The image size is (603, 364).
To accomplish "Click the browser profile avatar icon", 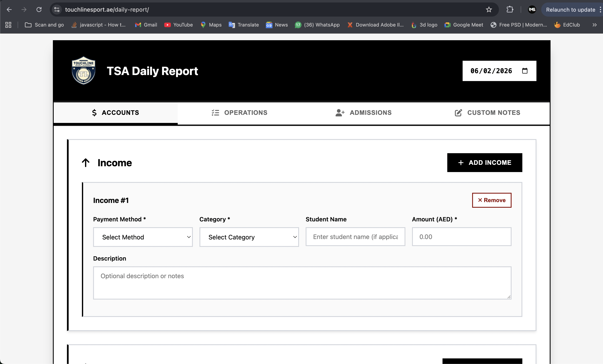I will (532, 10).
